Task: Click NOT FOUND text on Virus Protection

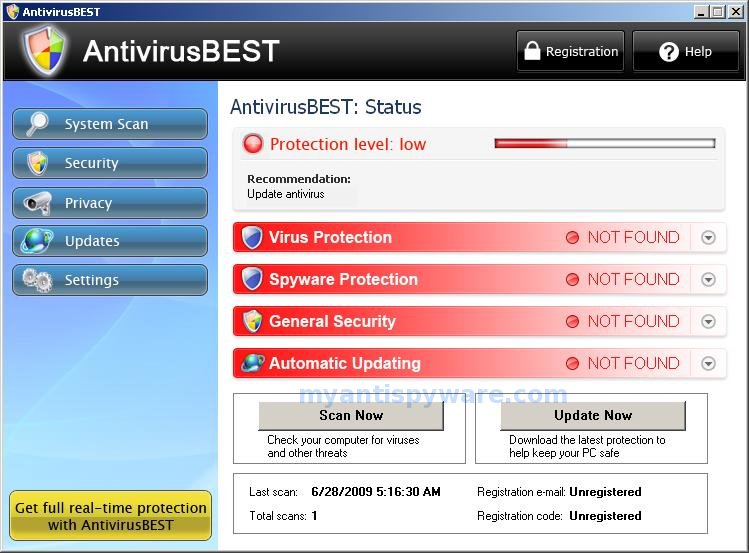Action: (x=633, y=237)
